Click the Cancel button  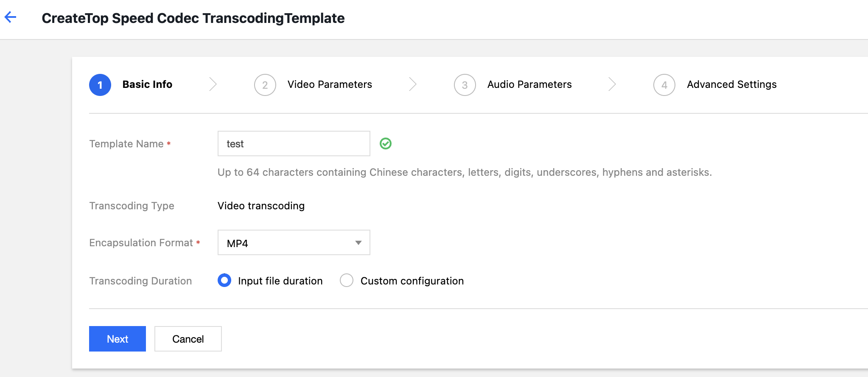pos(188,339)
